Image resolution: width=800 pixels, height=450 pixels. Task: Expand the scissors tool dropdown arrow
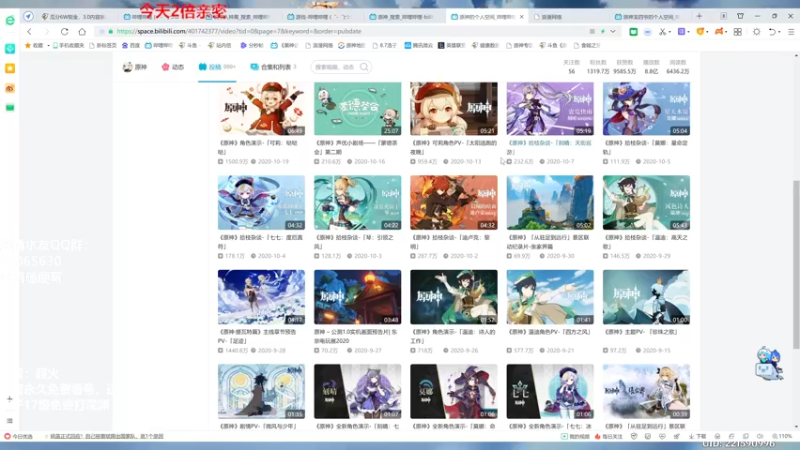(x=669, y=32)
